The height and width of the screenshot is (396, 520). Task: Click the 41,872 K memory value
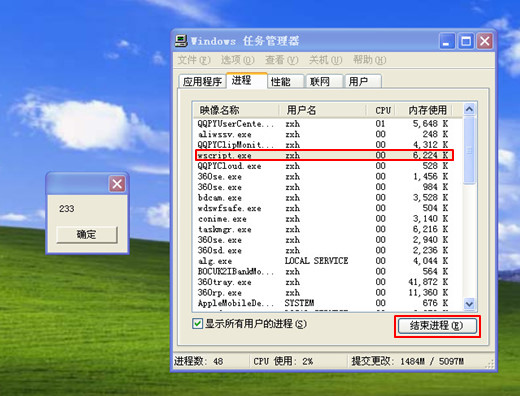(x=428, y=282)
